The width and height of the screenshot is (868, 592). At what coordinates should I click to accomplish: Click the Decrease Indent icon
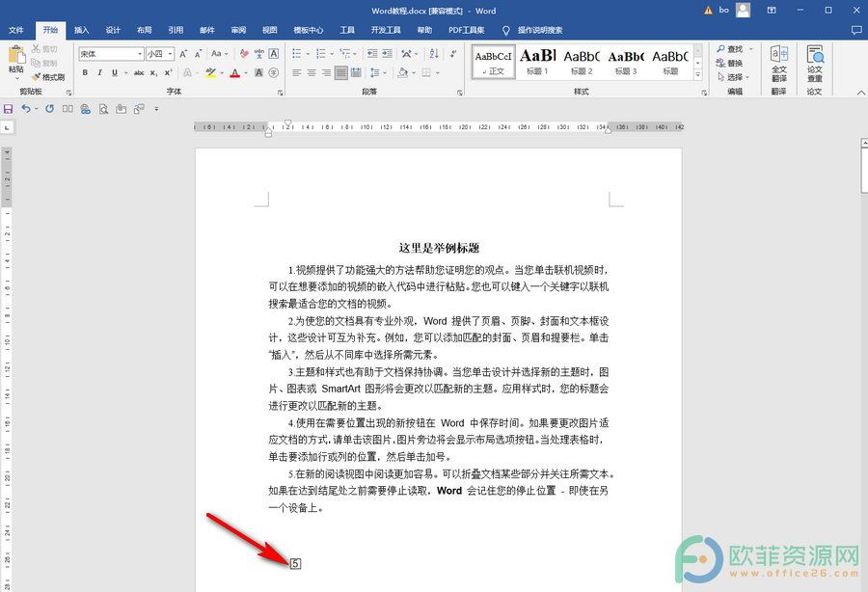tap(372, 54)
